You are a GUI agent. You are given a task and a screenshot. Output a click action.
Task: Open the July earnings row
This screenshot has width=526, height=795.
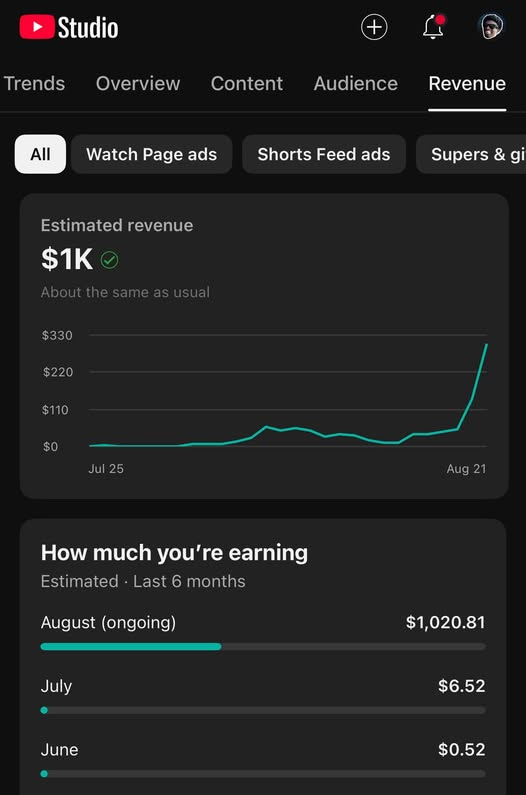click(263, 697)
